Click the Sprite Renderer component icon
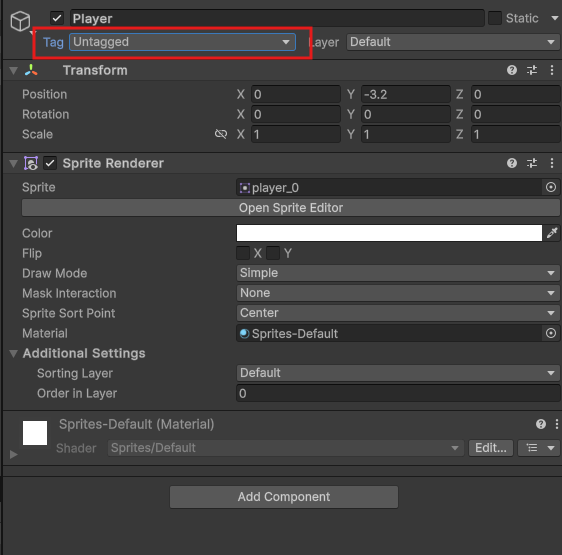This screenshot has height=555, width=562. (x=31, y=163)
